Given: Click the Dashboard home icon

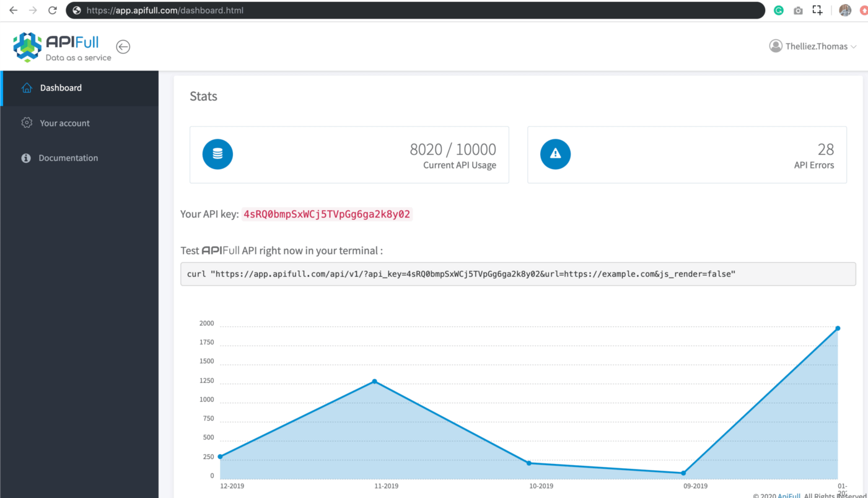Looking at the screenshot, I should 27,88.
